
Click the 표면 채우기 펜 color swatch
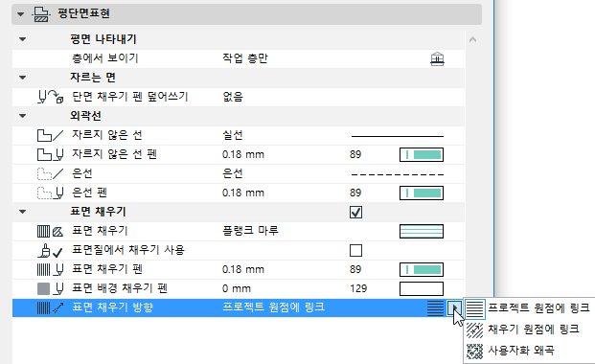click(422, 269)
